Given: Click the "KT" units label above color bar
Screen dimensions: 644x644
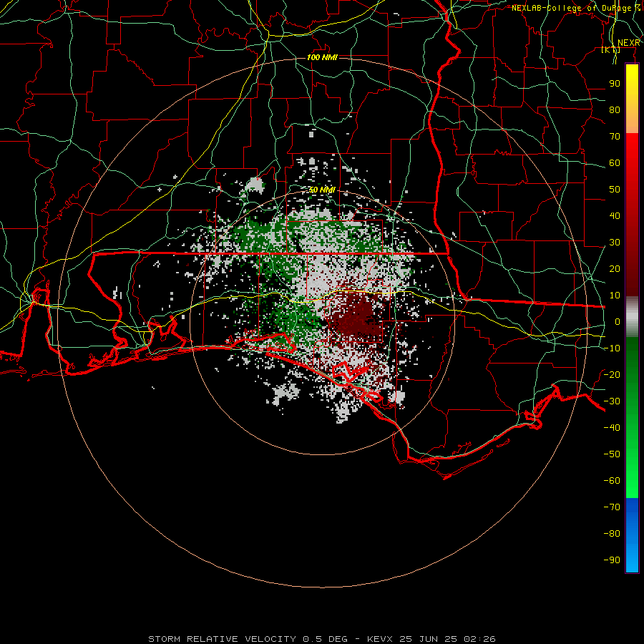Looking at the screenshot, I should [x=611, y=50].
